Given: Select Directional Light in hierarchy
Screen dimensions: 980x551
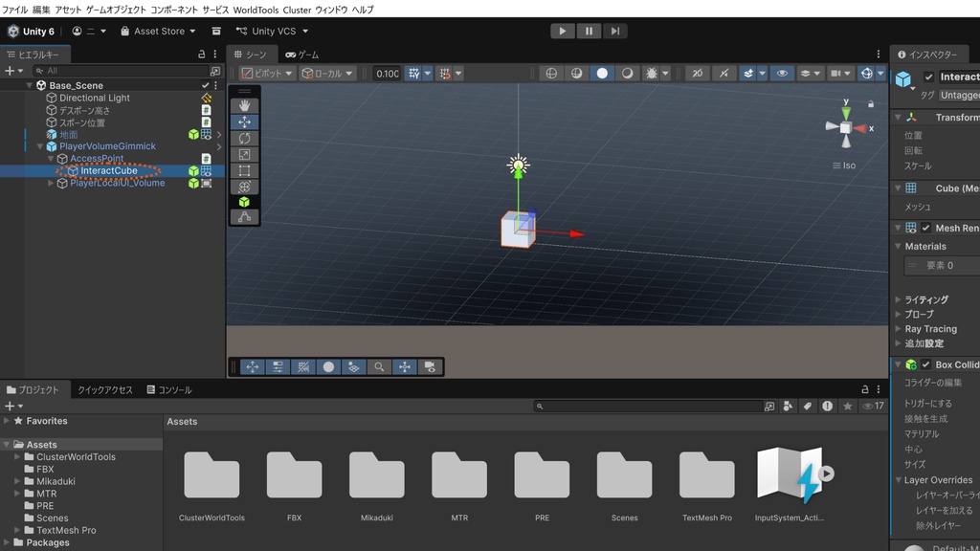Looking at the screenshot, I should pos(95,99).
